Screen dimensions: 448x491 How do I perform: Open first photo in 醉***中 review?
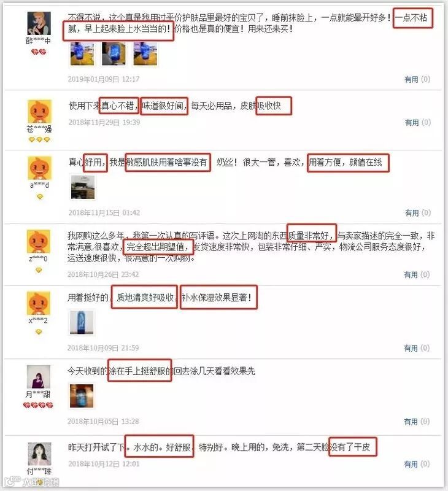pyautogui.click(x=82, y=54)
